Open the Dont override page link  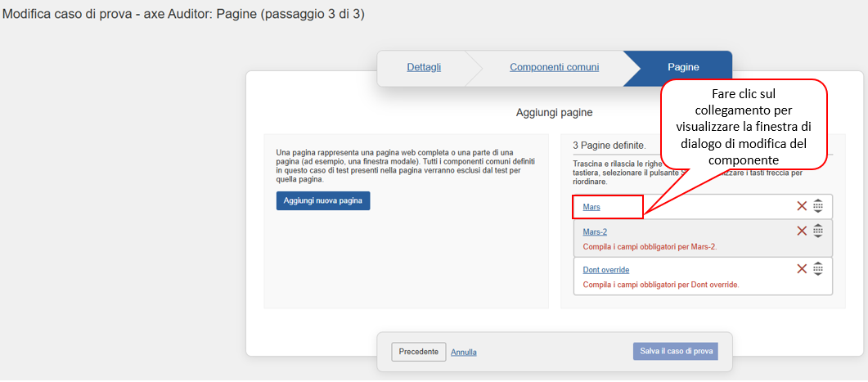point(606,270)
